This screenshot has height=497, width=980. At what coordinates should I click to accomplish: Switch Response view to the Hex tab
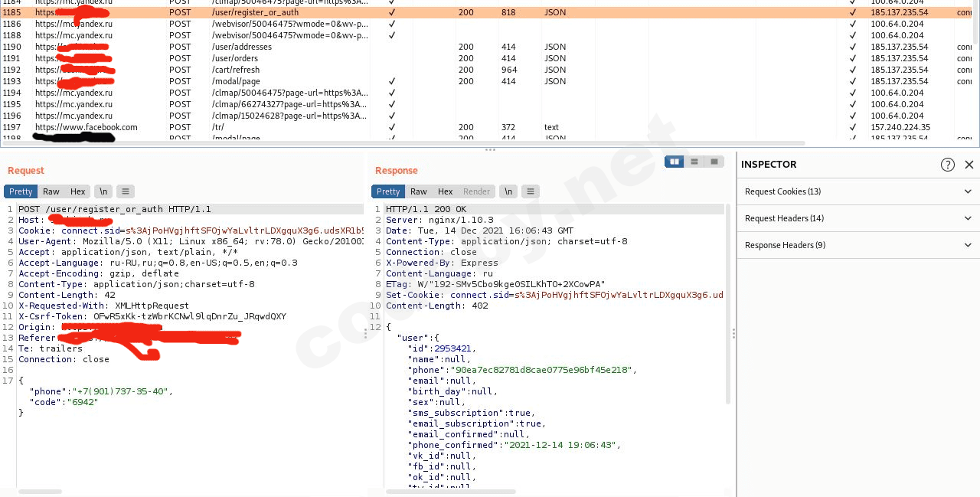[x=446, y=191]
